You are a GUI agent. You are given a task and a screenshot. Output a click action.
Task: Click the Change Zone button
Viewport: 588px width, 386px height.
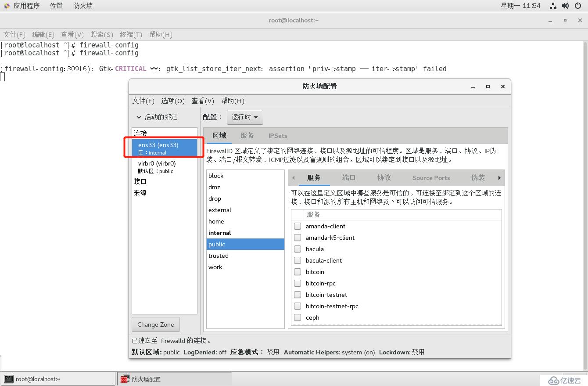pos(156,325)
